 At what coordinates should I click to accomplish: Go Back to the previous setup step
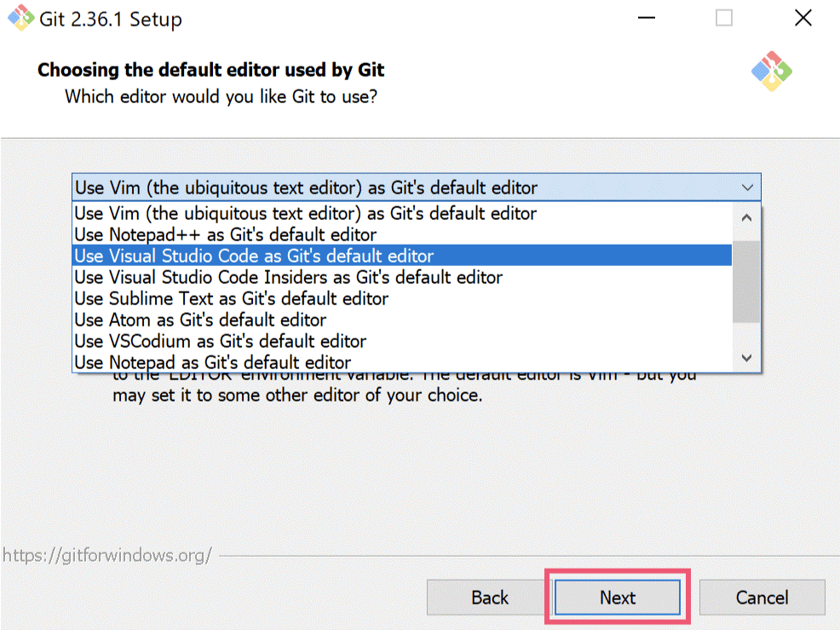[x=490, y=598]
